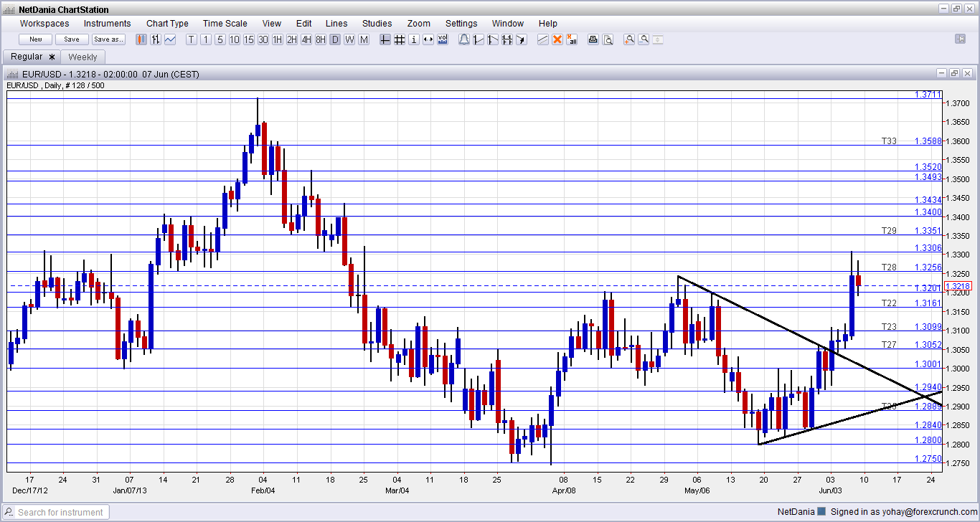Choose the weekly (W) time scale button
Image resolution: width=980 pixels, height=522 pixels.
[x=349, y=39]
